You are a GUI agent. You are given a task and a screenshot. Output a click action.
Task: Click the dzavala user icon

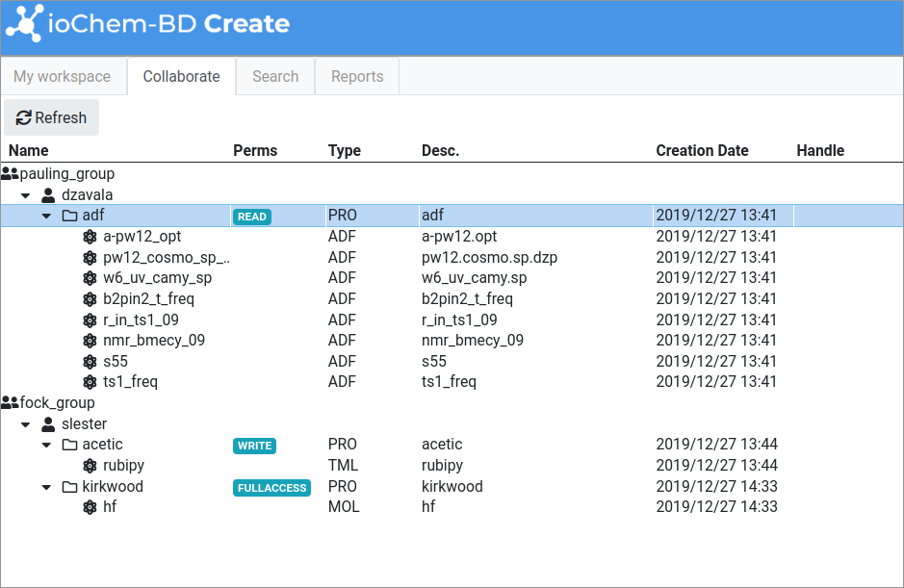(48, 195)
